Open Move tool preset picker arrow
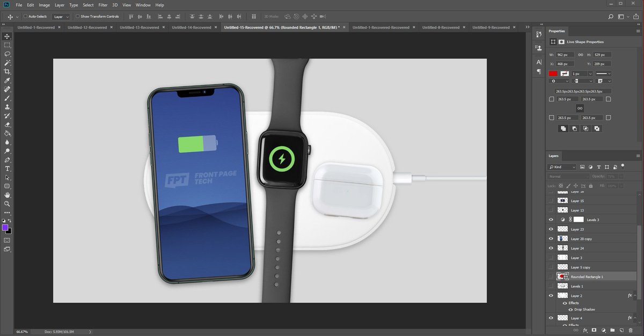This screenshot has height=336, width=644. (18, 17)
